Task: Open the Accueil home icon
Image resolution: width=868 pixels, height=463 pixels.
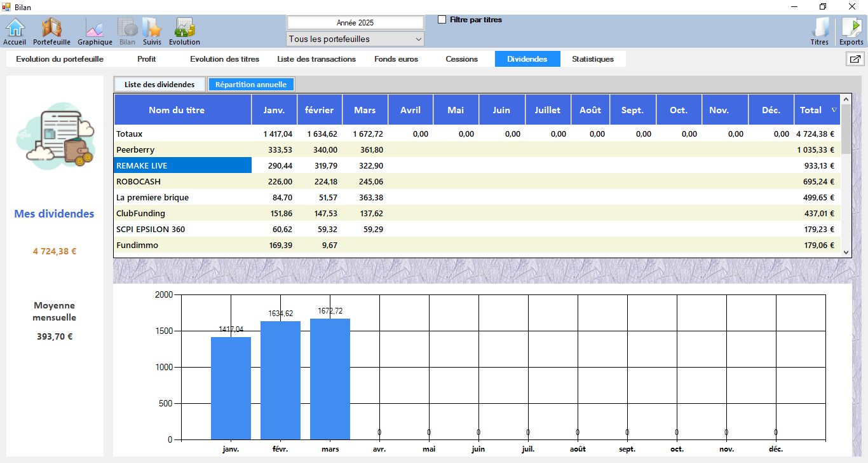Action: coord(15,31)
